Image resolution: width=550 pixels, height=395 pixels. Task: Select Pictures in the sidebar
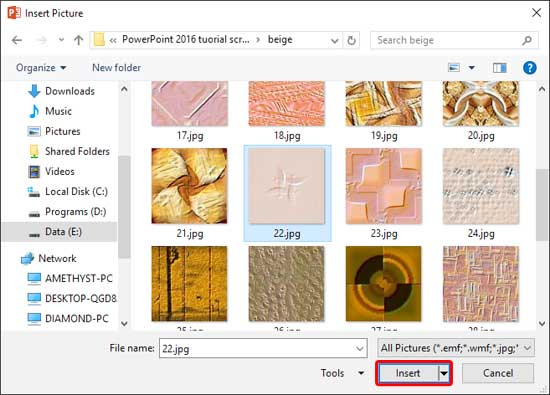(x=62, y=131)
